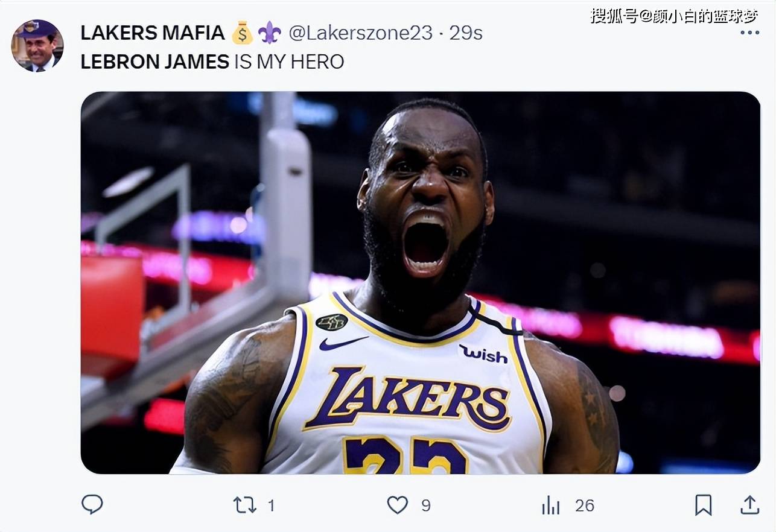Open view analytics bar chart icon
Image resolution: width=776 pixels, height=532 pixels.
tap(550, 505)
